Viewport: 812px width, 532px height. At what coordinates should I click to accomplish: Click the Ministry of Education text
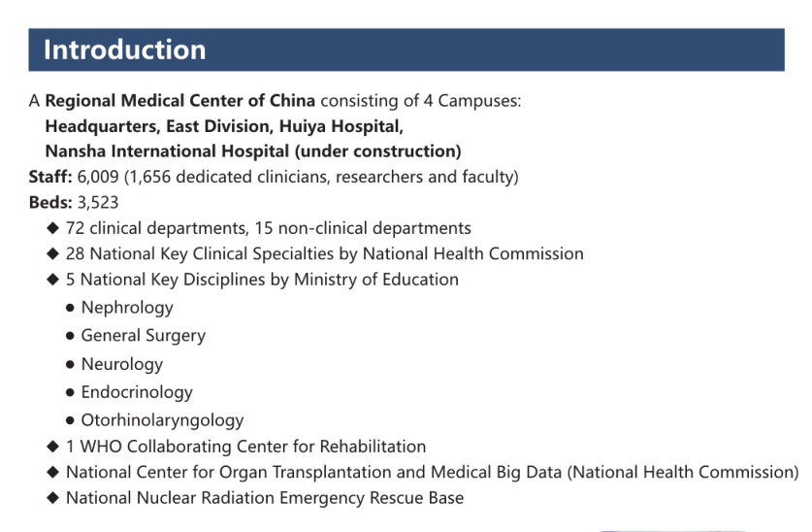point(376,280)
